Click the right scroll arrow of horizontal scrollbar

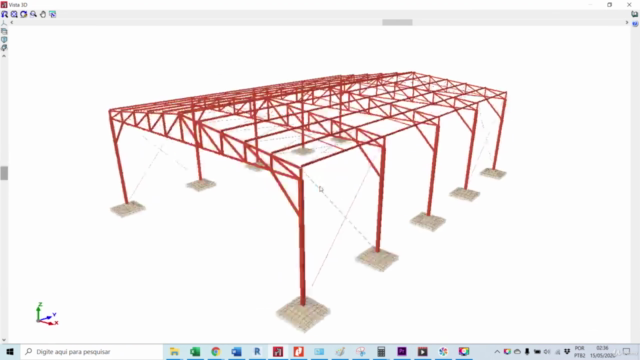(x=627, y=22)
